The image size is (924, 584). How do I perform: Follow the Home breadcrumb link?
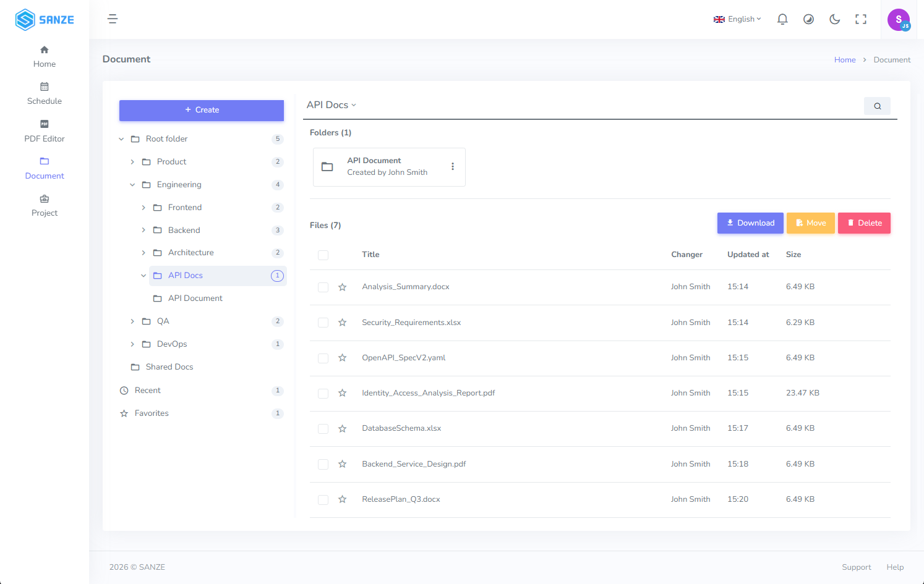click(x=845, y=60)
